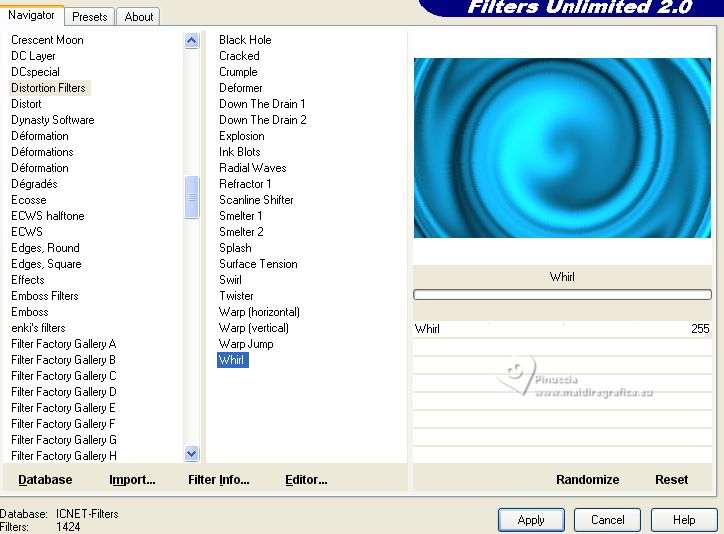This screenshot has height=534, width=724.
Task: Select DC Layer category
Action: click(x=33, y=56)
